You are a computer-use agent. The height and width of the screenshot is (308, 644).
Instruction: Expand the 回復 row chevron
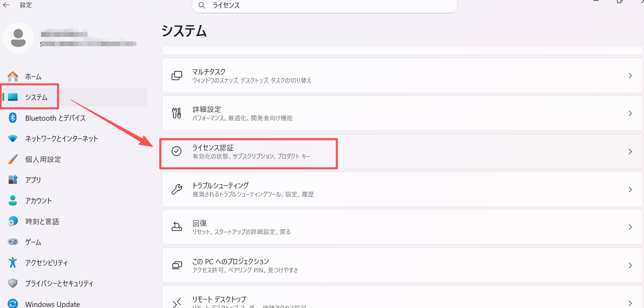[630, 227]
